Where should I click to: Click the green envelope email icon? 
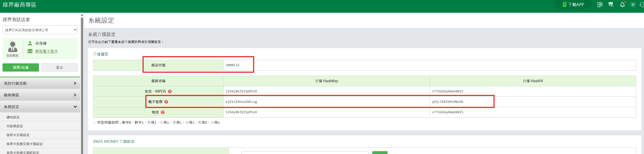point(30,51)
